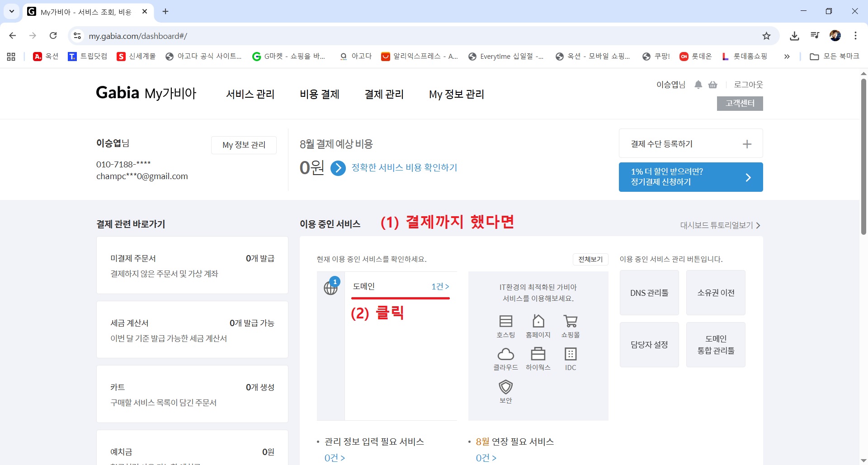This screenshot has width=868, height=465.
Task: Open 관리 정보 입력 필요 0건 link
Action: point(335,458)
